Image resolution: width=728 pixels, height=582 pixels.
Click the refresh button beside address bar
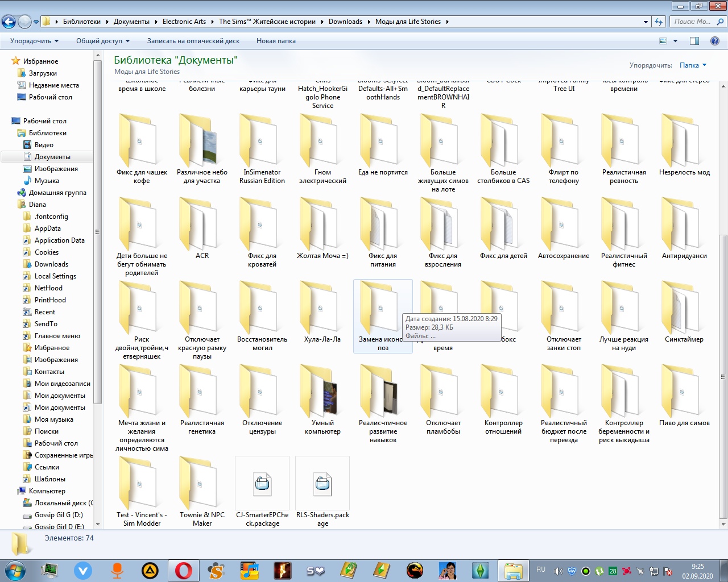(659, 22)
